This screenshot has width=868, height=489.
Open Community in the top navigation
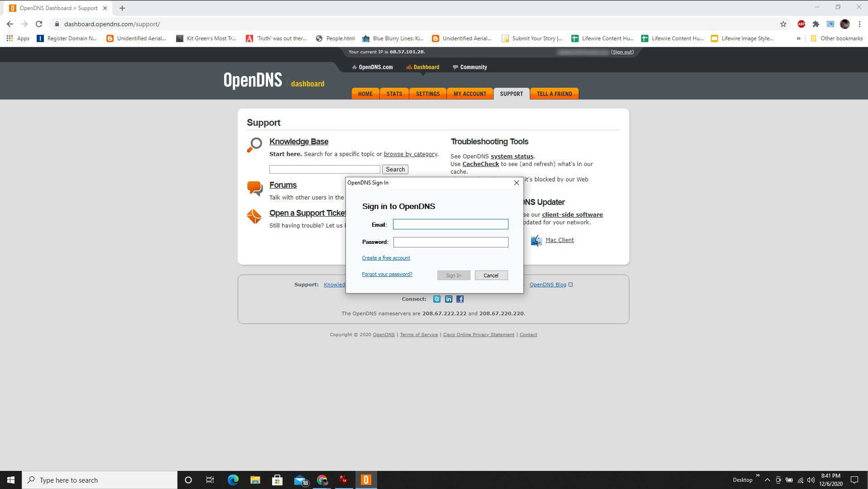point(470,67)
